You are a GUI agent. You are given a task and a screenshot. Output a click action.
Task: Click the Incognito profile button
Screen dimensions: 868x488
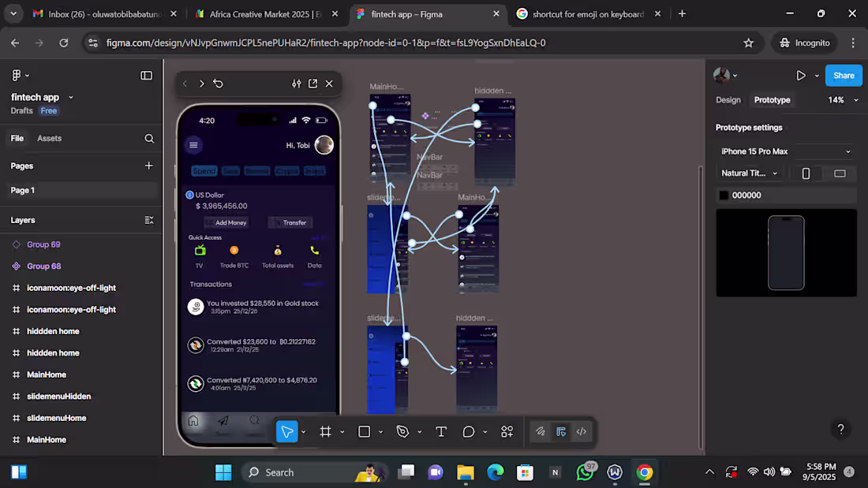point(804,43)
